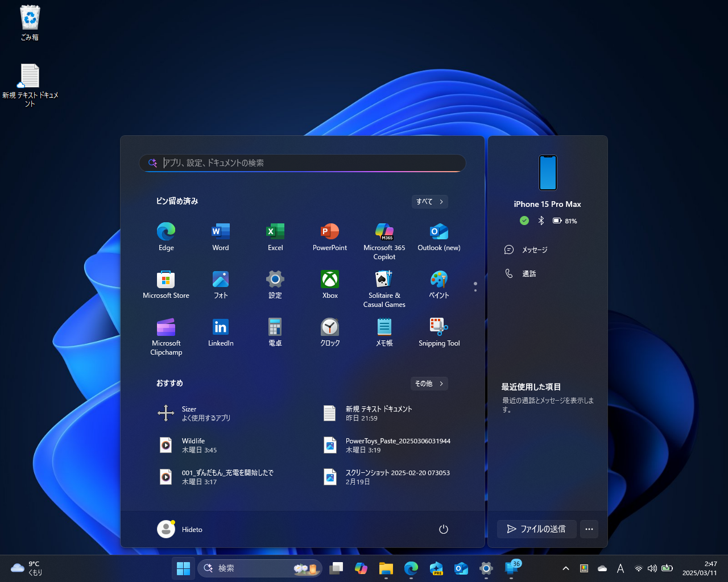Screen dimensions: 728x582
Task: Open more options in phone panel
Action: point(589,529)
